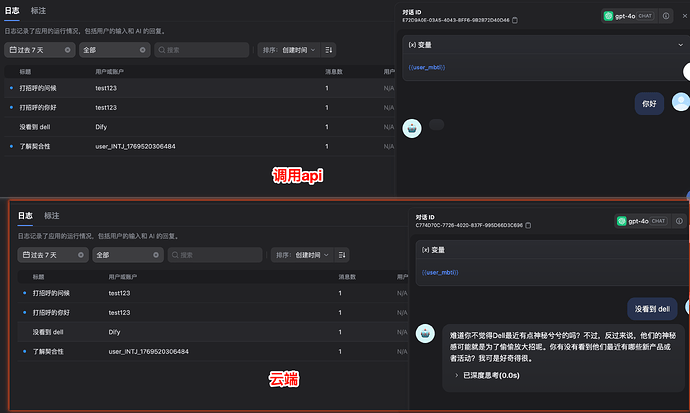The width and height of the screenshot is (690, 413).
Task: Open info icon beside upper gpt-4o badge
Action: coord(666,16)
